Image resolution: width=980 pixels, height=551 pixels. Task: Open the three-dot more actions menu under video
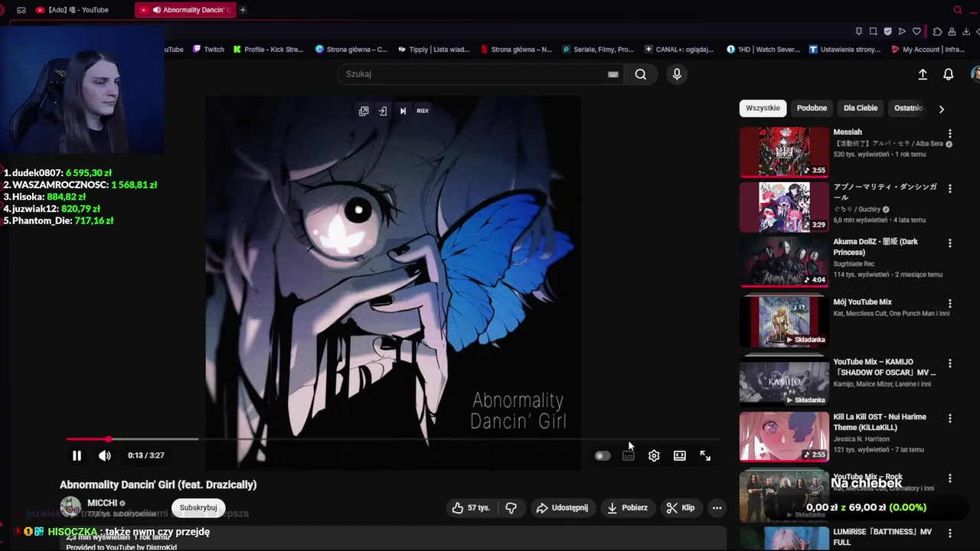tap(717, 507)
